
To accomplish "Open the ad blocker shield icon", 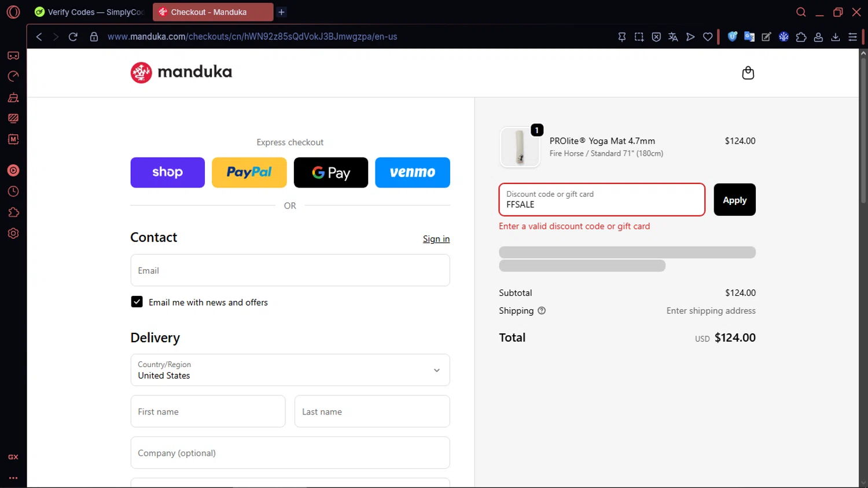I will pos(656,36).
